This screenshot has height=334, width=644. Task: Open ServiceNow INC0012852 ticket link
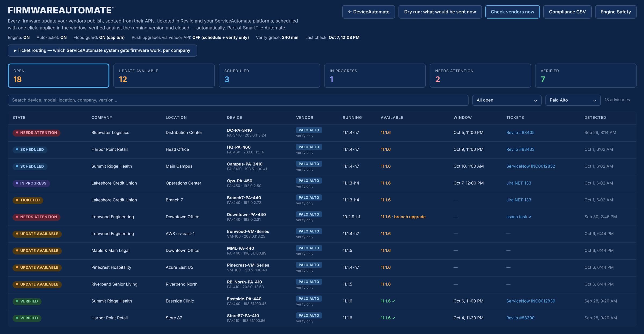click(530, 166)
